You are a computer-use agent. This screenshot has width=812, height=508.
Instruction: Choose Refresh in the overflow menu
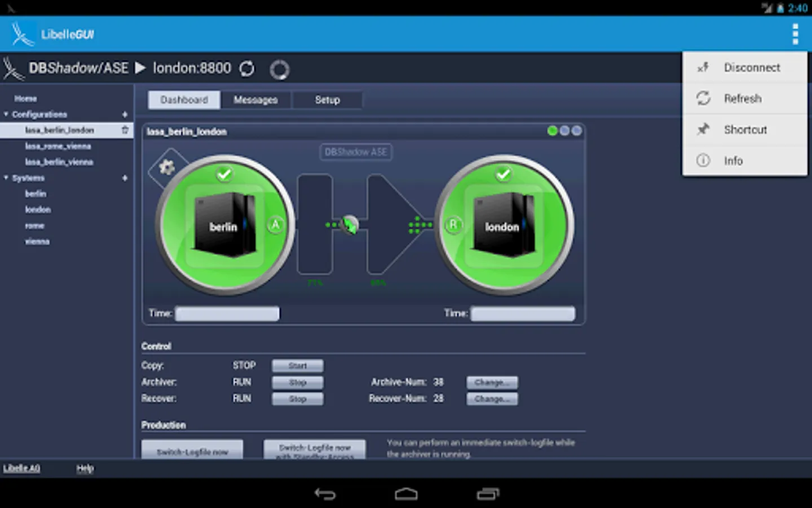pos(744,98)
